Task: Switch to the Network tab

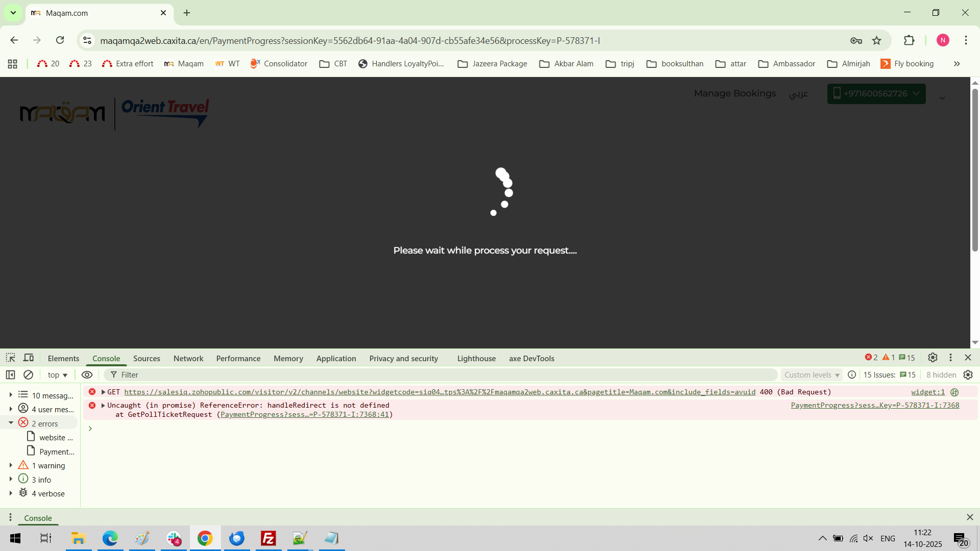Action: 188,358
